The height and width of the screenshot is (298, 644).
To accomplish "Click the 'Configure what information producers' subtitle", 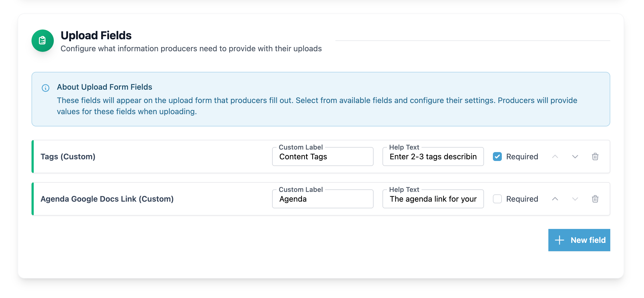I will [191, 48].
